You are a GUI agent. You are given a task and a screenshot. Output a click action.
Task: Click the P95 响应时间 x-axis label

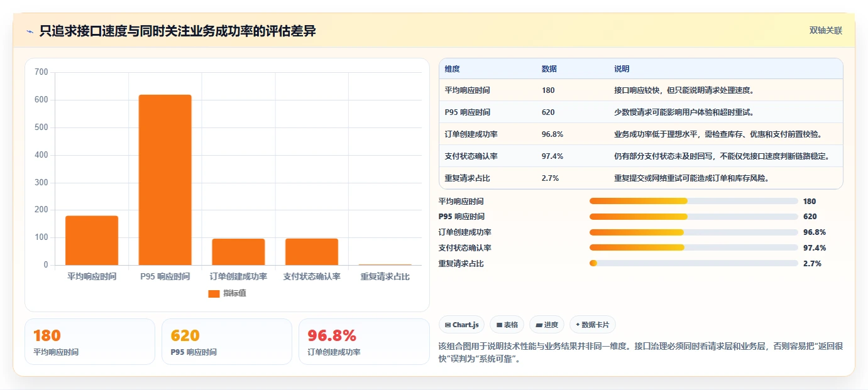pyautogui.click(x=165, y=276)
